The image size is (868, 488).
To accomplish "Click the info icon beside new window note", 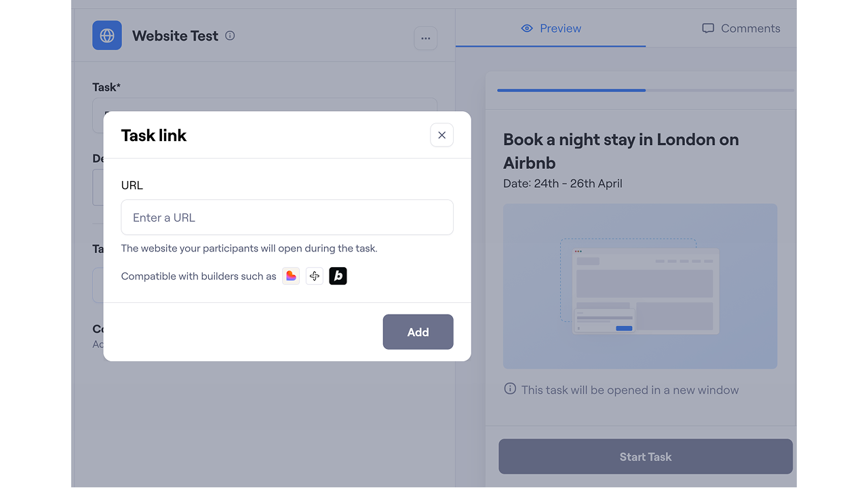I will (x=510, y=389).
